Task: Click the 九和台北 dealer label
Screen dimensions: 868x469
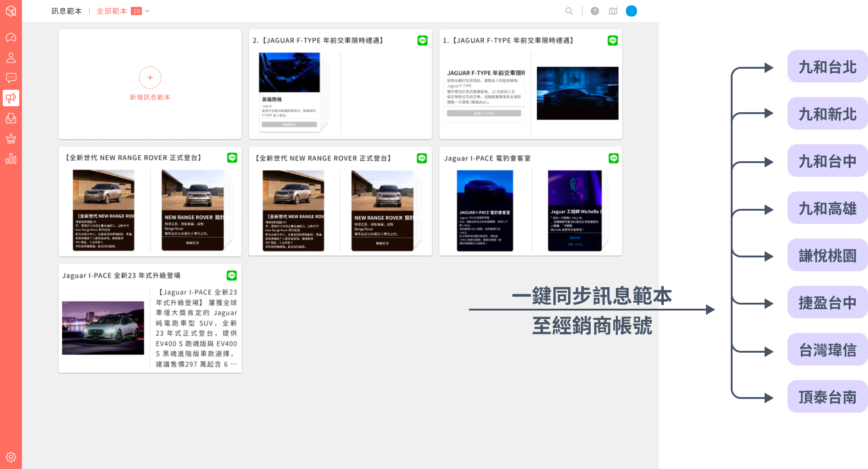Action: [x=827, y=67]
